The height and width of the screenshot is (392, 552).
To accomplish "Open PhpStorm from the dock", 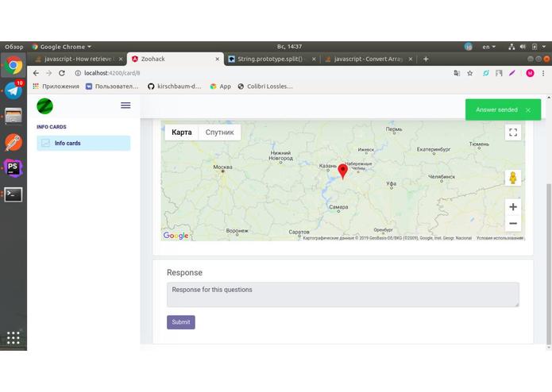I will point(14,167).
